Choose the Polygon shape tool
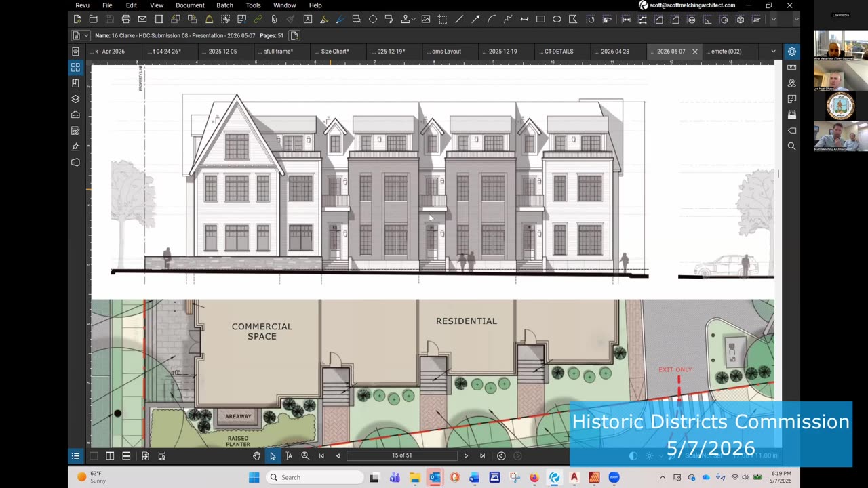868x488 pixels. click(x=573, y=19)
